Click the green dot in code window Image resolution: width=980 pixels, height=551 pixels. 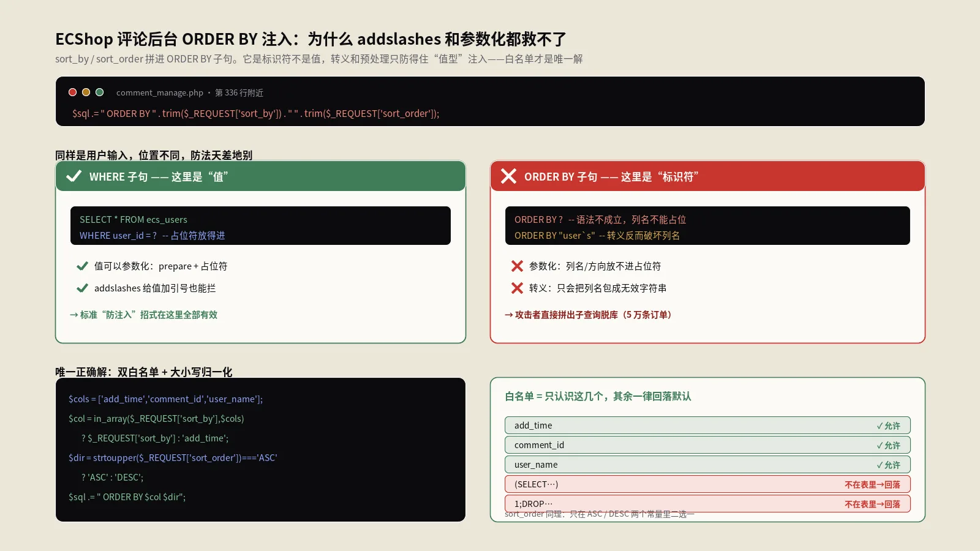(x=99, y=92)
